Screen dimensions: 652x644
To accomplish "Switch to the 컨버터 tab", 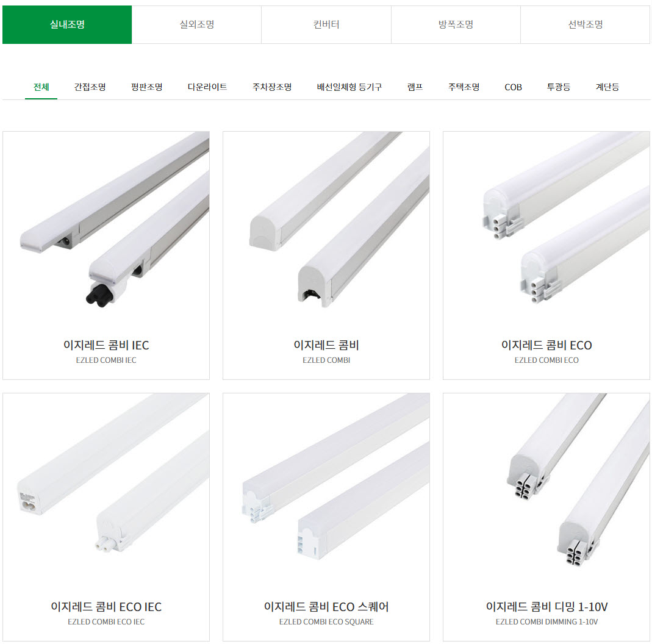I will [x=326, y=24].
